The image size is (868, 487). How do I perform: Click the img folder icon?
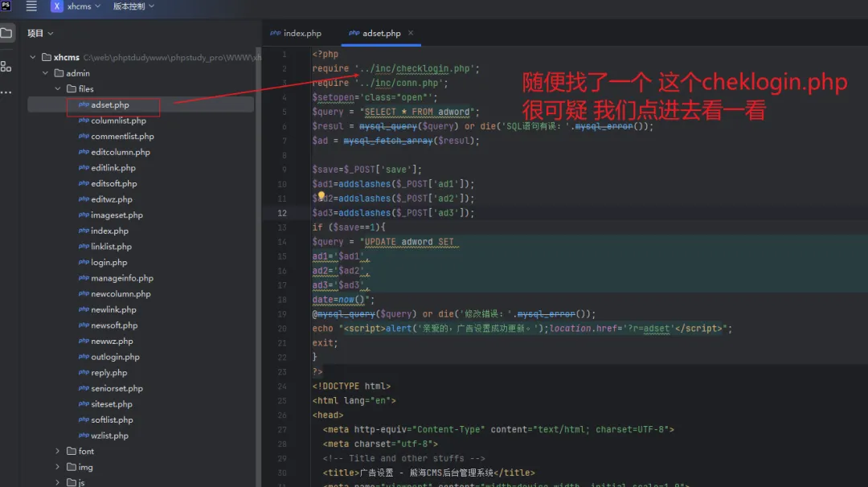(x=72, y=467)
